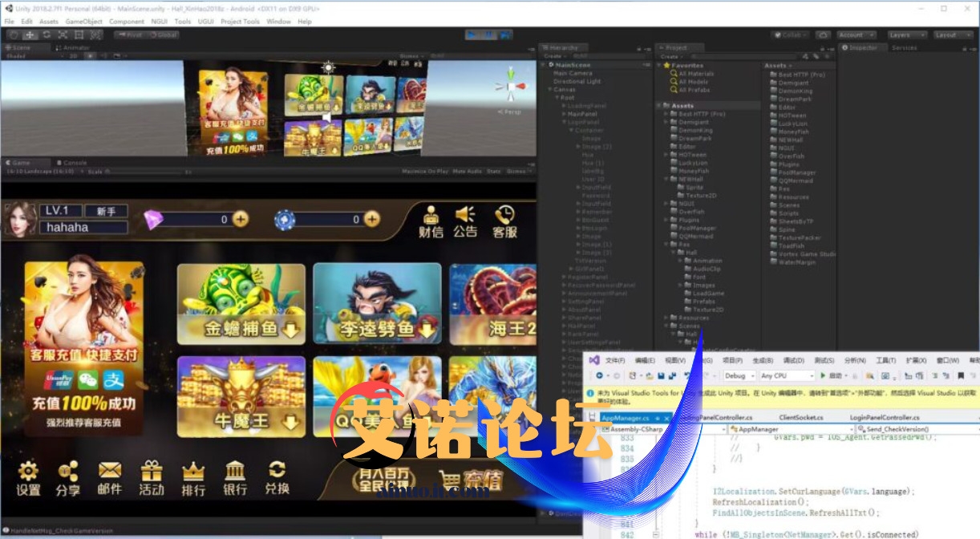
Task: Toggle 2D mode in Scene view
Action: [73, 56]
